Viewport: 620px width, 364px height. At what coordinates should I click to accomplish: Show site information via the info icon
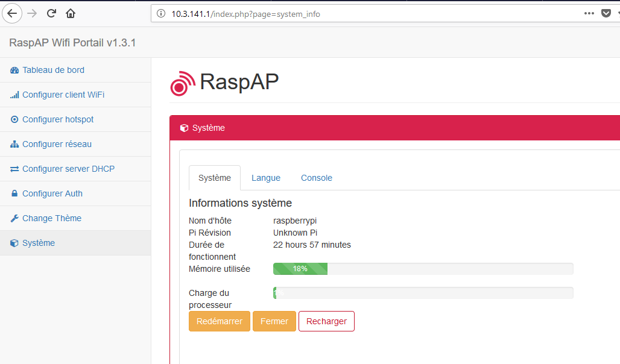tap(161, 14)
